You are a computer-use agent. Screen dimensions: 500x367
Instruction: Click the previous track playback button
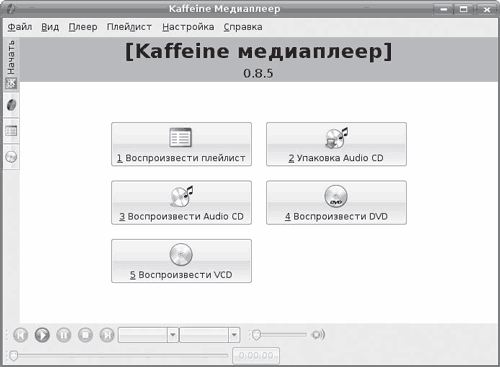click(20, 335)
